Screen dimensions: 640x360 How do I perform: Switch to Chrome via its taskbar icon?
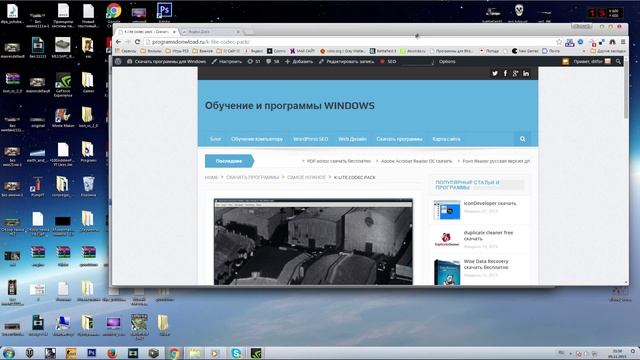click(x=174, y=353)
